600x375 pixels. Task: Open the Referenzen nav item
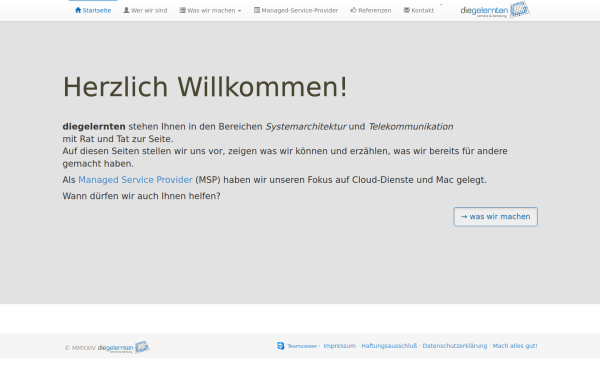pos(371,10)
